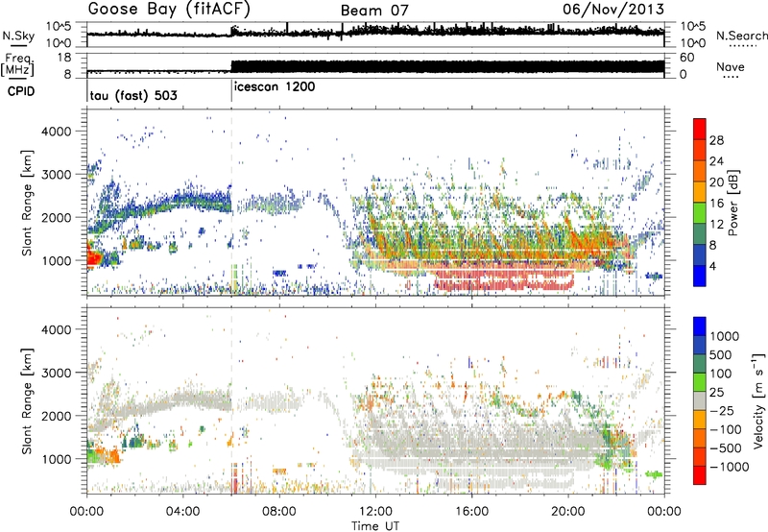Click the '08:00' time axis label
This screenshot has width=768, height=532.
tap(279, 512)
